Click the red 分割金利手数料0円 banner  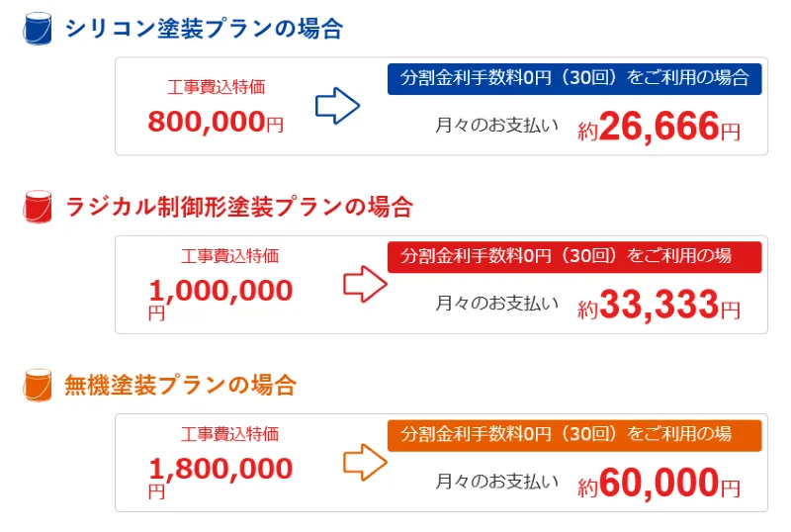point(574,256)
